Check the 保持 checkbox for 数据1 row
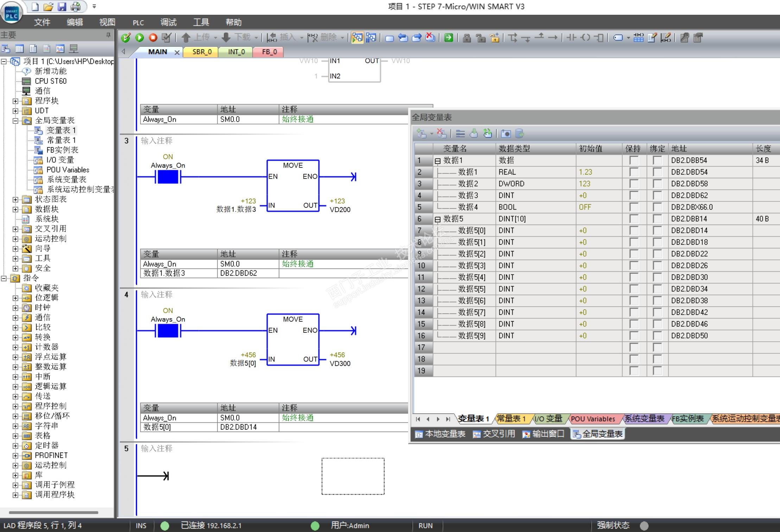The height and width of the screenshot is (532, 780). click(x=634, y=161)
